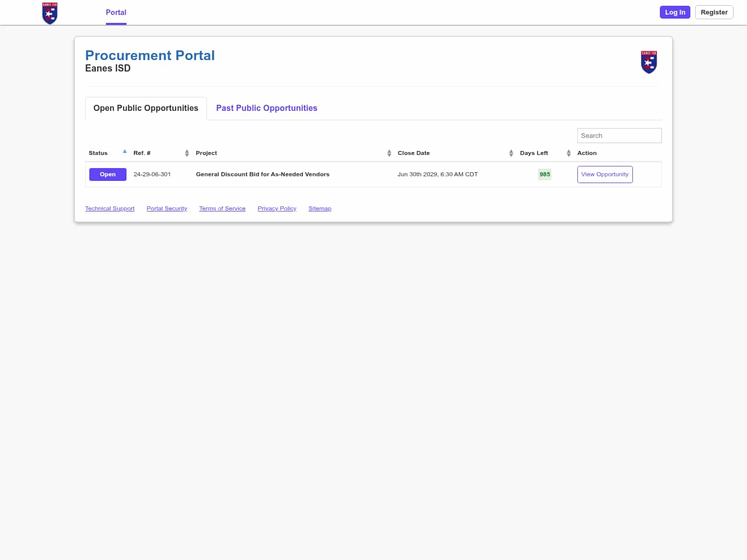This screenshot has height=560, width=747.
Task: Click the Log In button
Action: pos(675,12)
